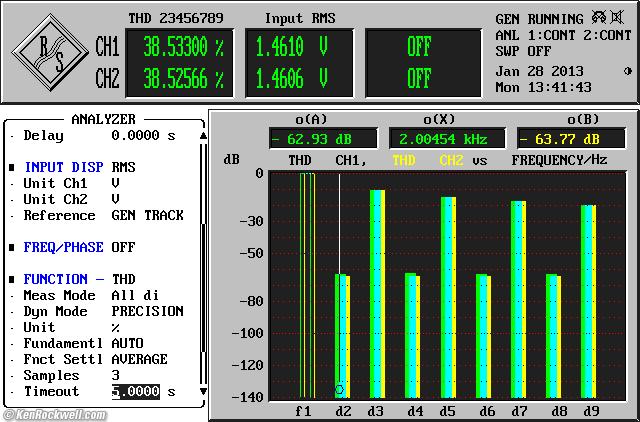
Task: Change Unit Ch1 value V
Action: tap(116, 183)
